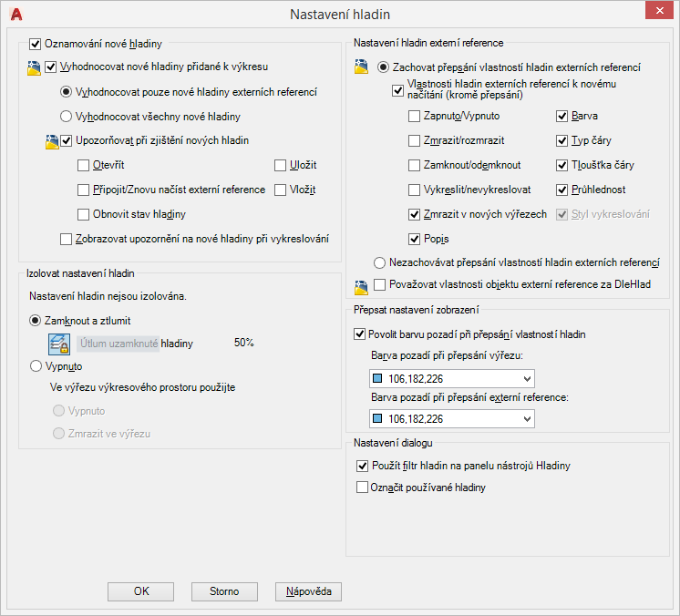The width and height of the screenshot is (680, 616).
Task: Click the icon beside Vyhodnocovat nové hladiny checkbox
Action: pos(35,67)
